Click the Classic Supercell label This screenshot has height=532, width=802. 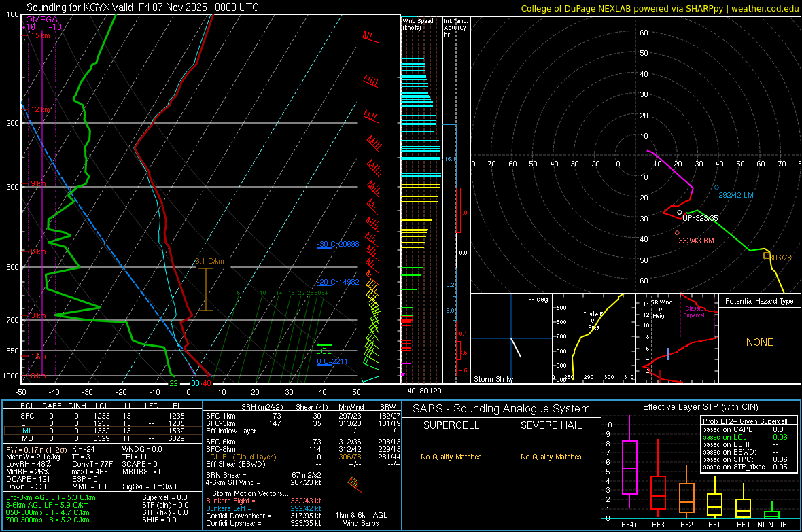[695, 312]
